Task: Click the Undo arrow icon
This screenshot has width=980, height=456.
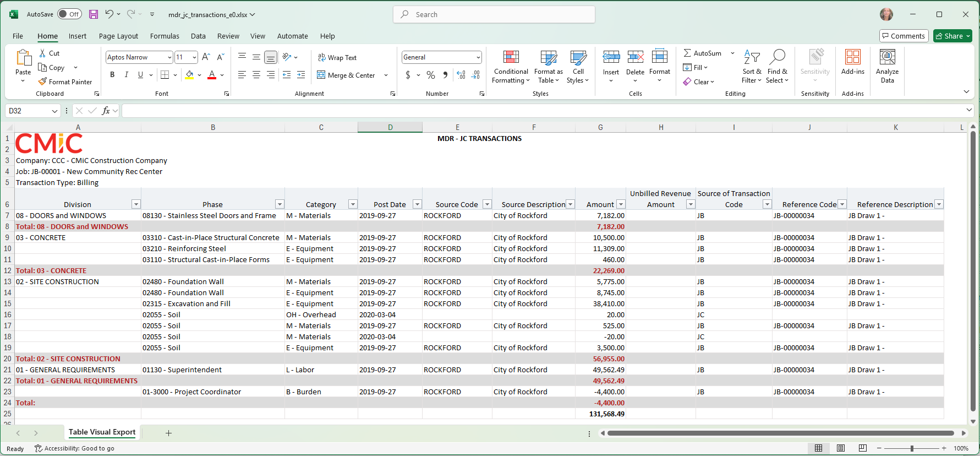Action: click(109, 14)
